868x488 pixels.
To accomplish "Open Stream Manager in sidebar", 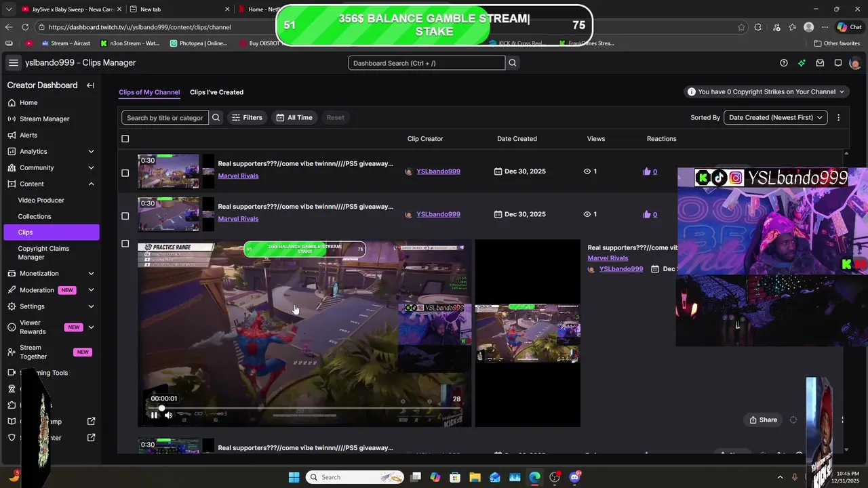I will [x=44, y=119].
